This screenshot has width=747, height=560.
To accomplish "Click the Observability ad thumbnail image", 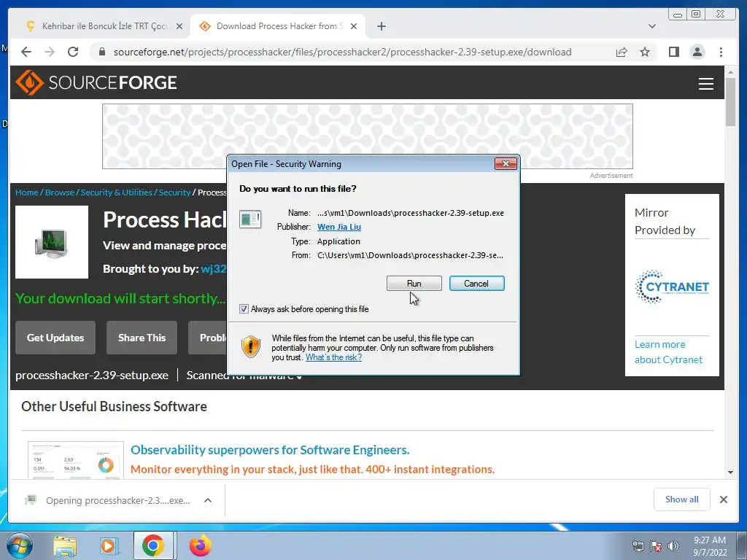I will (76, 460).
